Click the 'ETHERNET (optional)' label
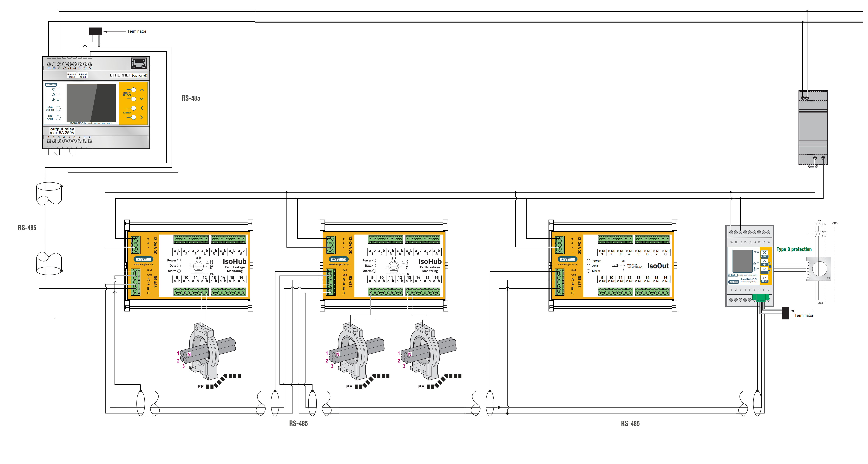The image size is (868, 464). click(x=128, y=75)
